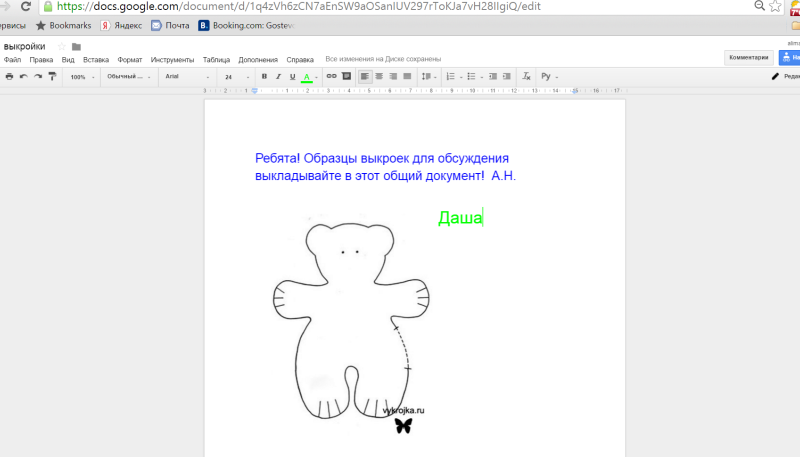This screenshot has height=457, width=800.
Task: Undo the last action
Action: point(24,76)
